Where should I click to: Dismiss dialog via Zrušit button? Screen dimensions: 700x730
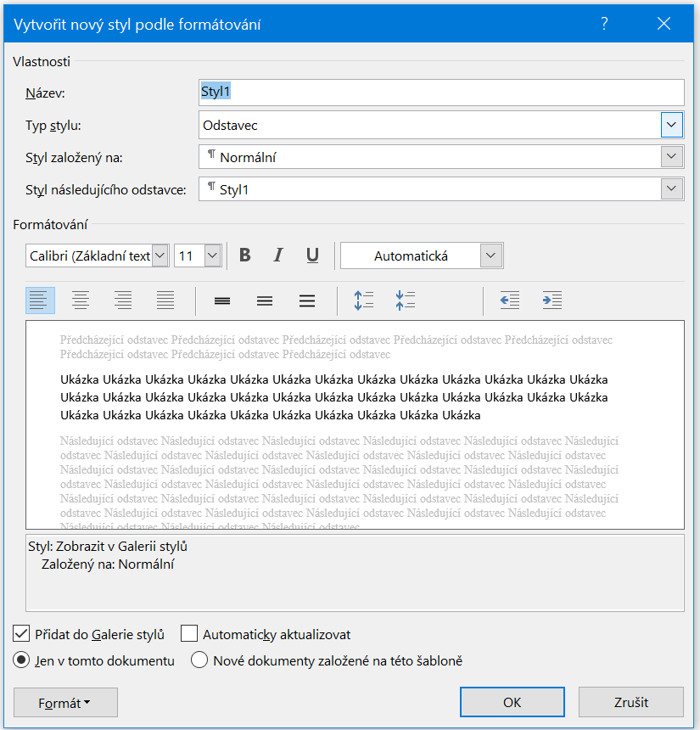coord(630,702)
